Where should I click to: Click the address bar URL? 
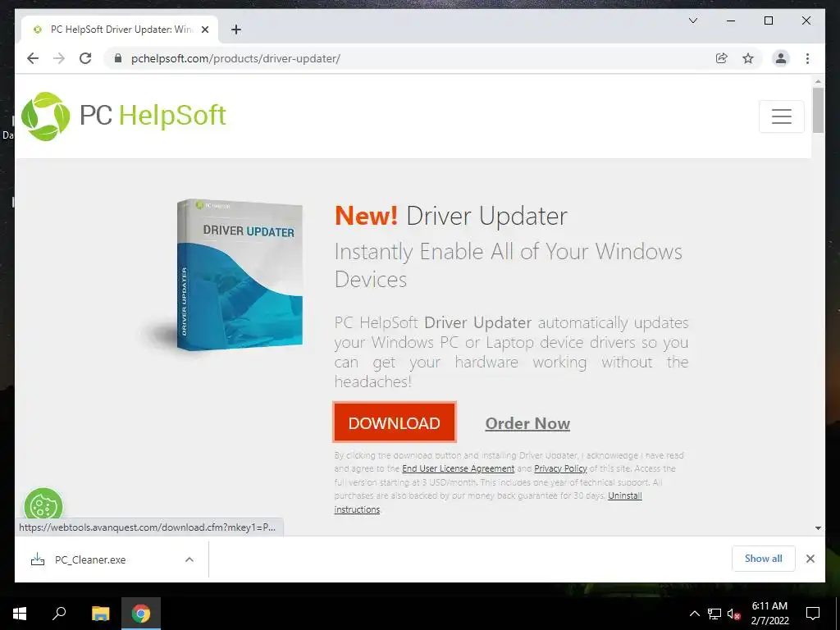(235, 58)
